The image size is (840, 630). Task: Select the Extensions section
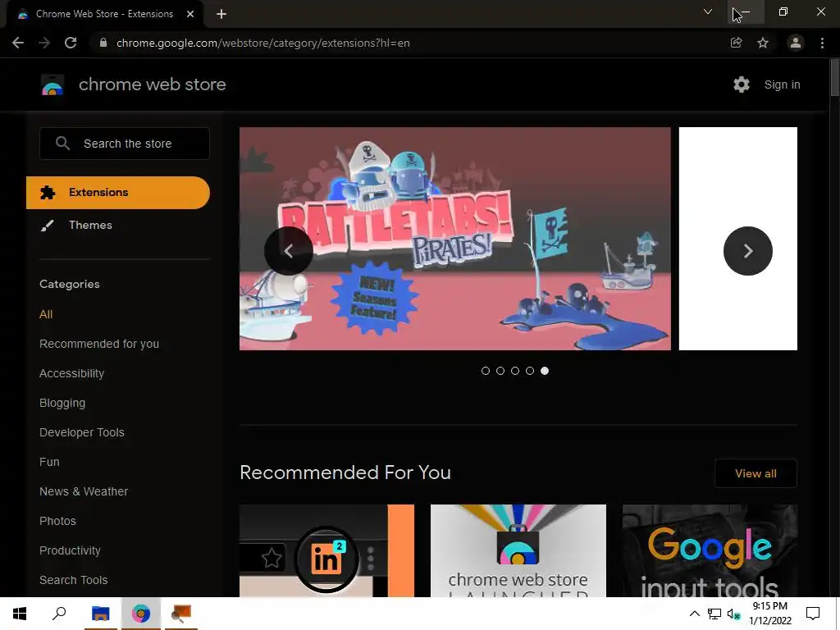(x=118, y=193)
